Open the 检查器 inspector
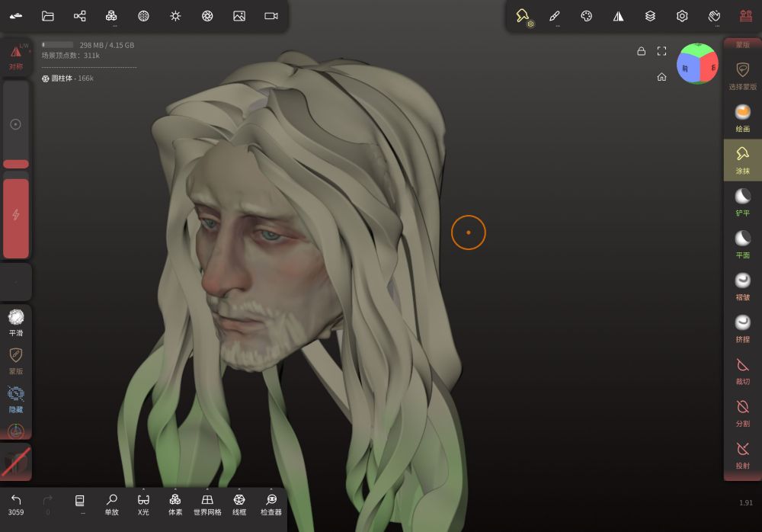This screenshot has height=532, width=762. click(271, 505)
